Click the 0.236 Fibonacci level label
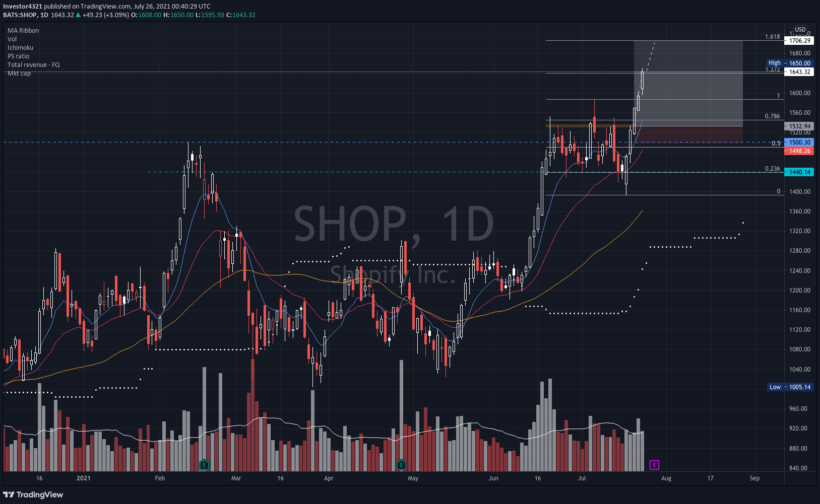The height and width of the screenshot is (504, 820). point(772,169)
